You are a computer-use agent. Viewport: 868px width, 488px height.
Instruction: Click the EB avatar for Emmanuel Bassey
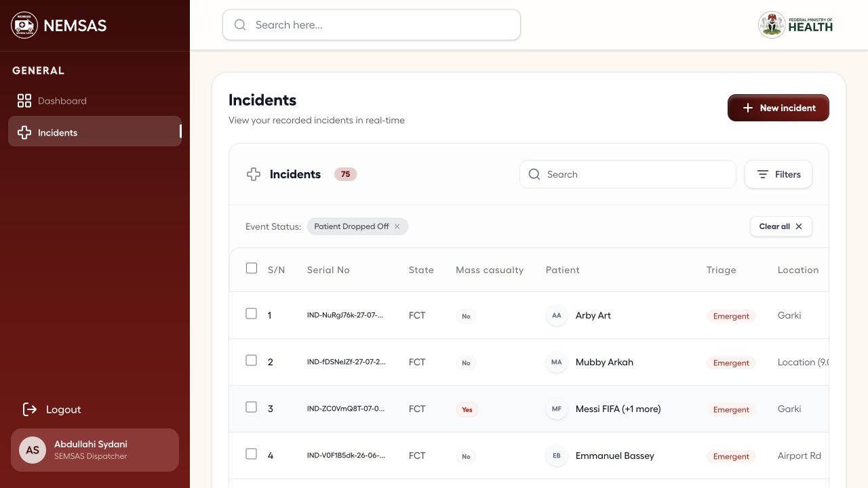pyautogui.click(x=557, y=455)
